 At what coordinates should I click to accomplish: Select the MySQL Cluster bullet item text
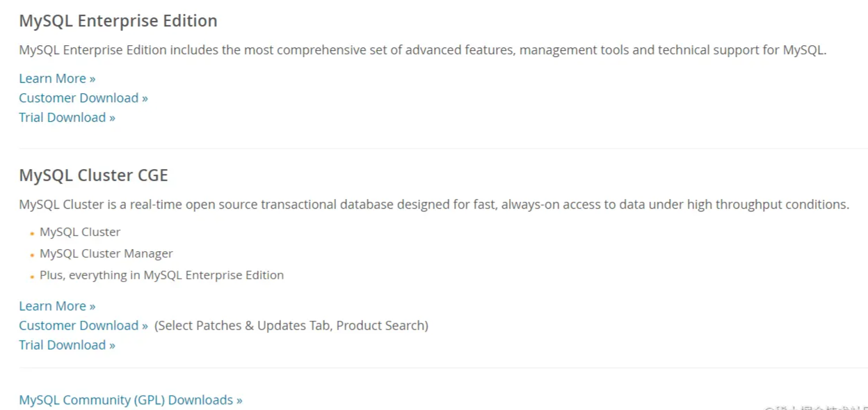80,232
